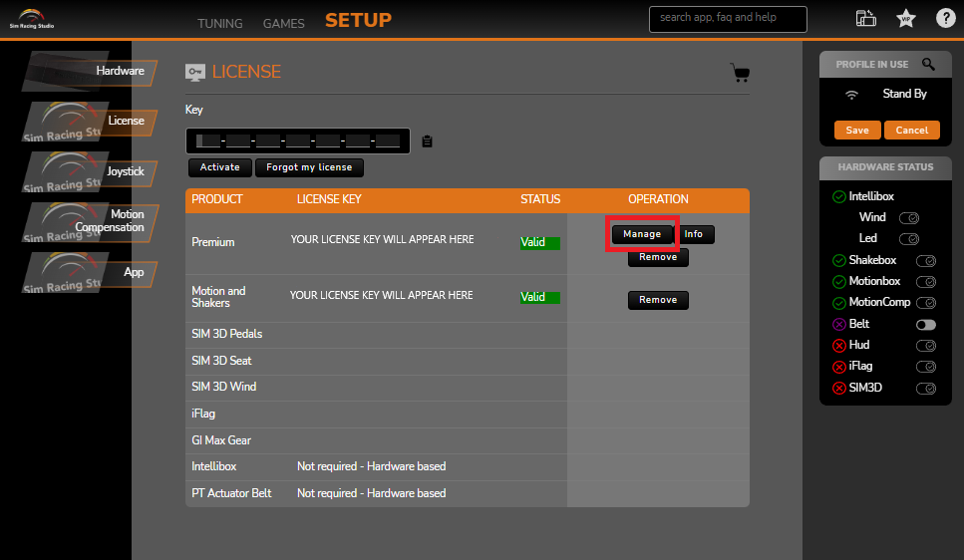
Task: Open the Hardware sidebar section
Action: click(90, 72)
